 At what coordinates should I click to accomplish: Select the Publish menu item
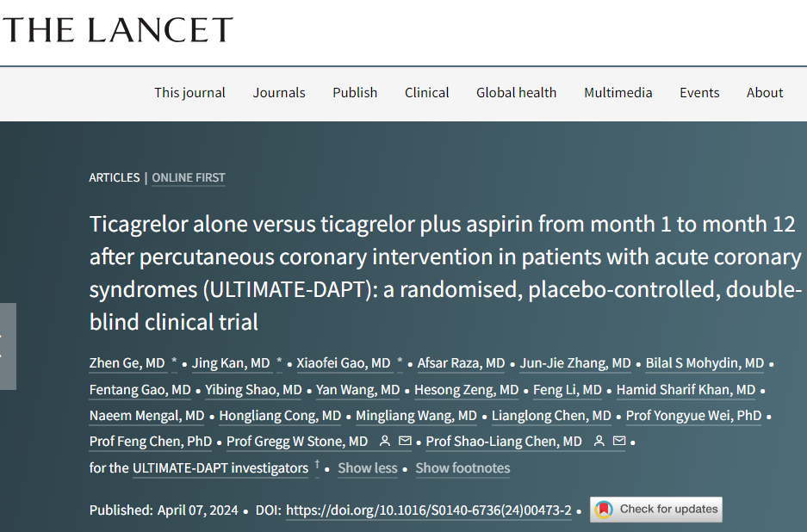point(355,93)
